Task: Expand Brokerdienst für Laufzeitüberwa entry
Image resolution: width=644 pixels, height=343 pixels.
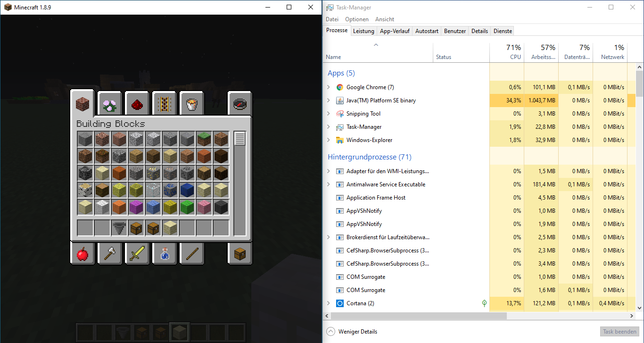Action: [x=329, y=237]
